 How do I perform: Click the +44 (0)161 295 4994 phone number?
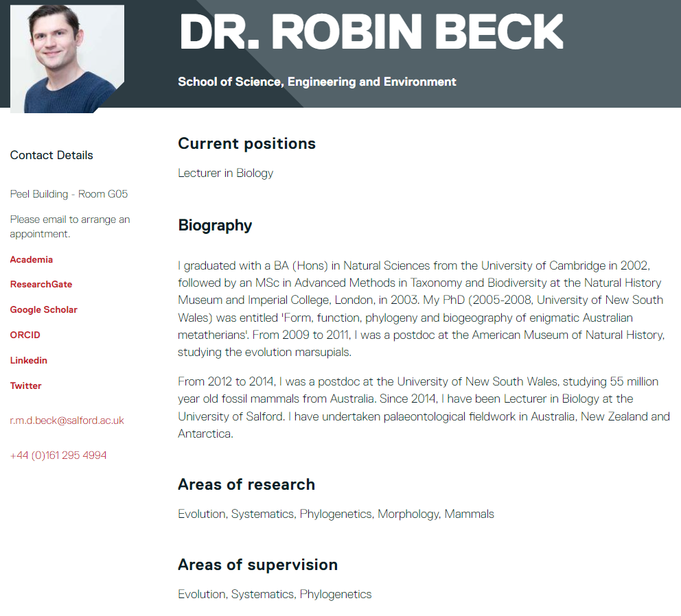[x=58, y=455]
